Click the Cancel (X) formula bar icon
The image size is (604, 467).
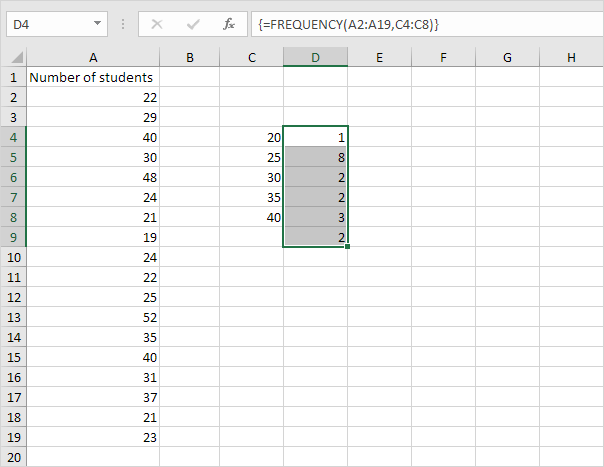click(156, 25)
